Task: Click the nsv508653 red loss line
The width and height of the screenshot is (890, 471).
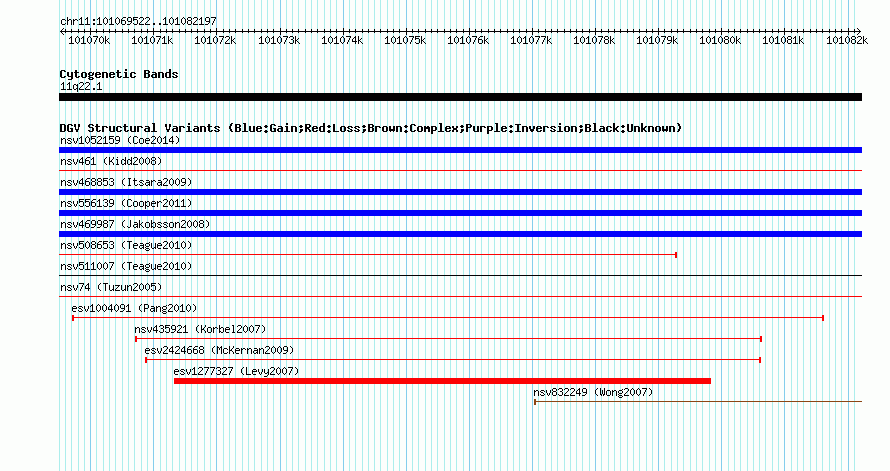Action: pyautogui.click(x=368, y=255)
